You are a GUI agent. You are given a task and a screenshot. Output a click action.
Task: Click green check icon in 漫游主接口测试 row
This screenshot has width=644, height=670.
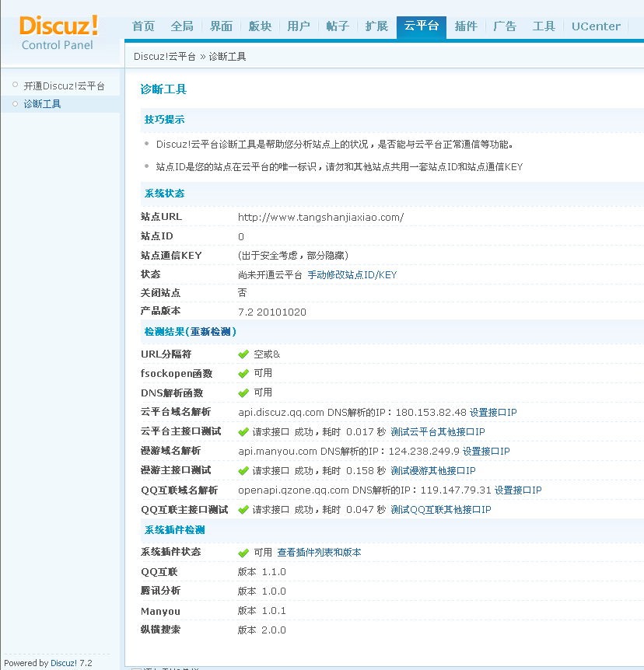pyautogui.click(x=243, y=471)
